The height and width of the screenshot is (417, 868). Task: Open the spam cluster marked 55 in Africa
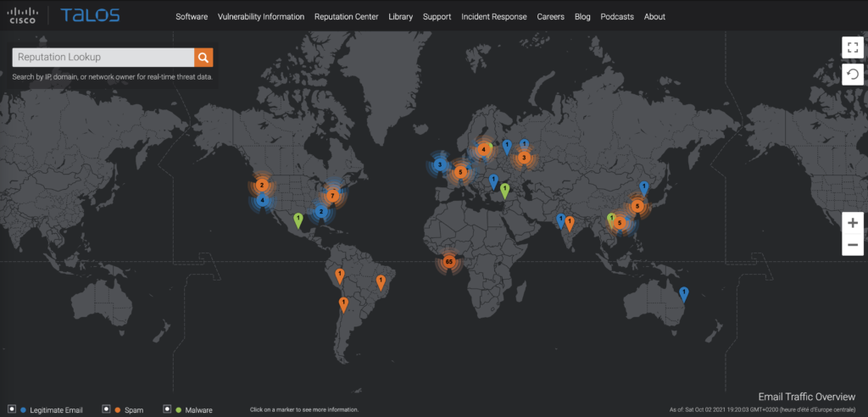pos(449,262)
